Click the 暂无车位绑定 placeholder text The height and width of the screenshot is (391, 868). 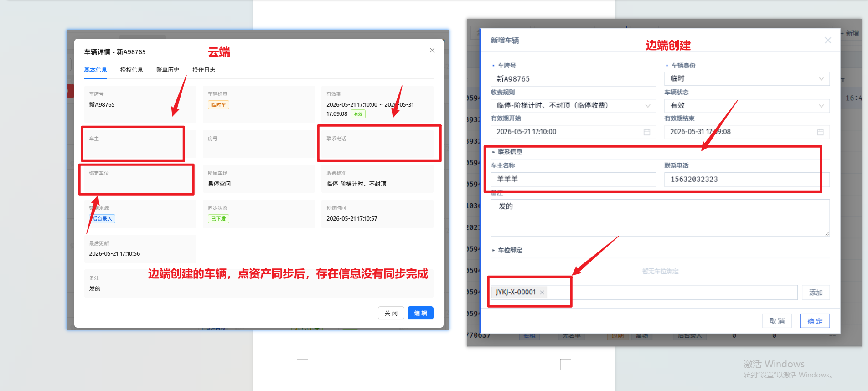click(x=660, y=271)
